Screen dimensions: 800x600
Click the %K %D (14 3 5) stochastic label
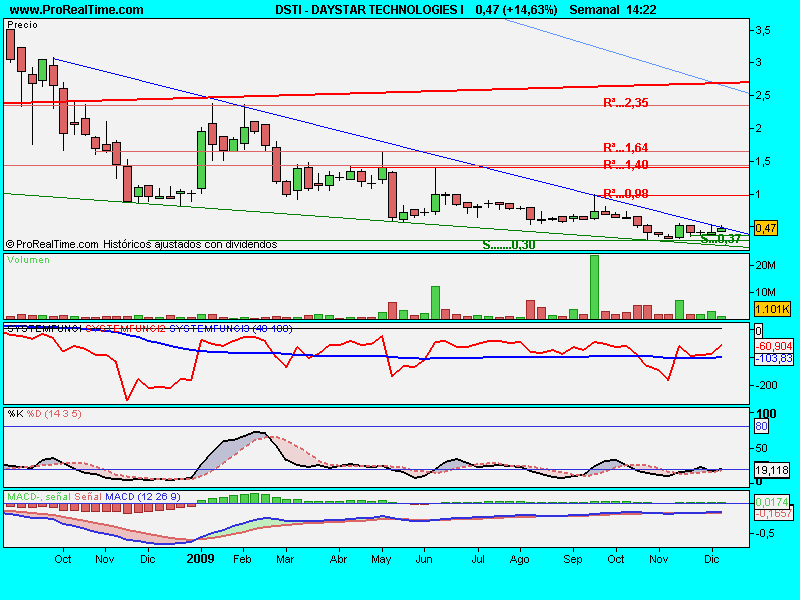(44, 413)
